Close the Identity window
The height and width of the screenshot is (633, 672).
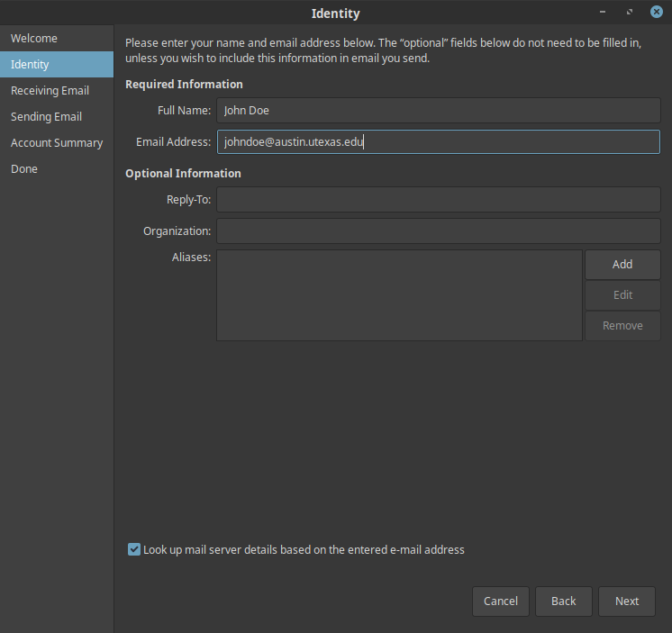click(x=656, y=12)
